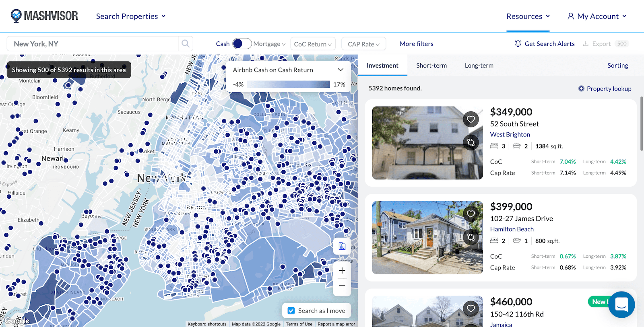644x327 pixels.
Task: Open the CoC Return filter dropdown
Action: (x=313, y=44)
